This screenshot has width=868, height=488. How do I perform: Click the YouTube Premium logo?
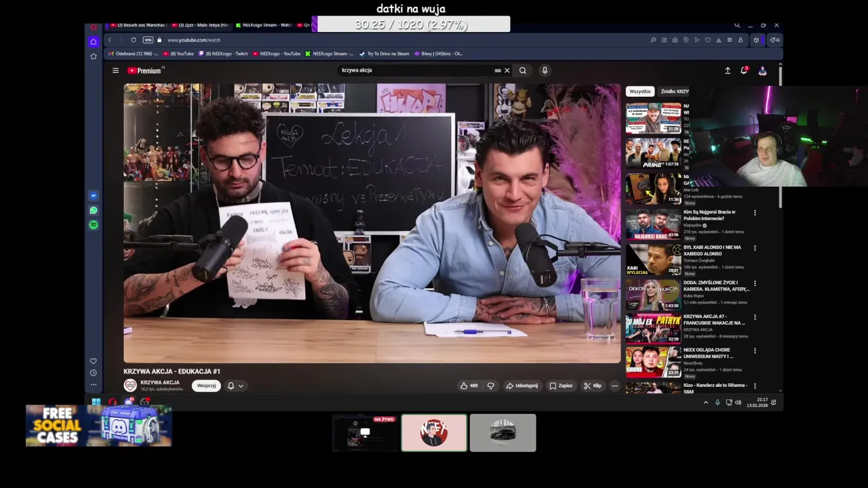tap(145, 70)
